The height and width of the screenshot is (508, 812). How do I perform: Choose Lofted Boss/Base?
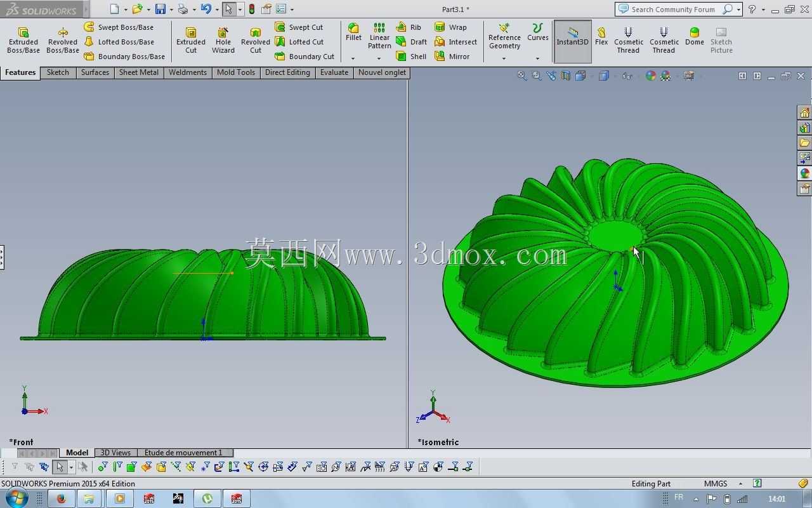point(119,42)
